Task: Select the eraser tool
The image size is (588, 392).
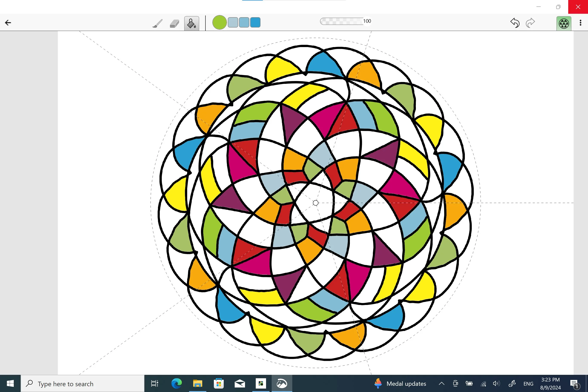Action: click(174, 24)
